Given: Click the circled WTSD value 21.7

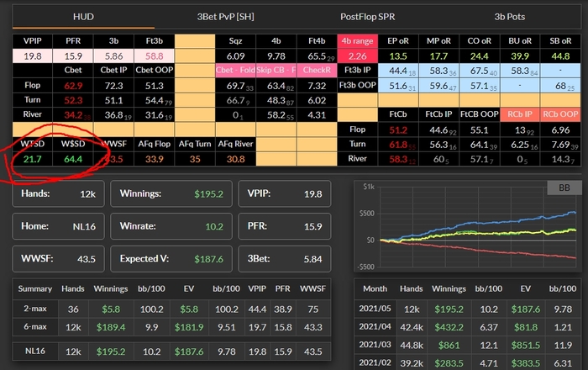Looking at the screenshot, I should pos(32,158).
